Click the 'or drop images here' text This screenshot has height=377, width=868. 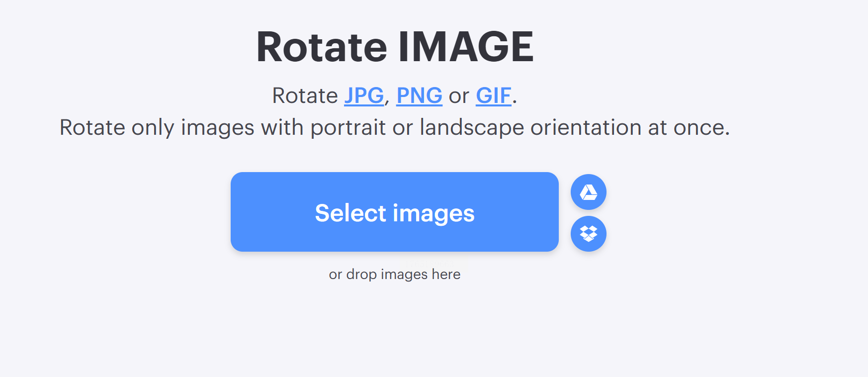(395, 274)
